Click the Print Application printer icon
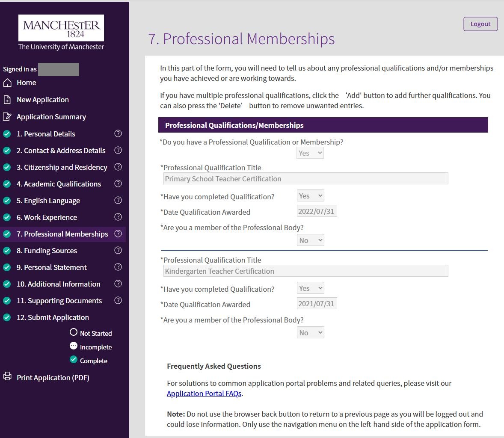 point(7,377)
